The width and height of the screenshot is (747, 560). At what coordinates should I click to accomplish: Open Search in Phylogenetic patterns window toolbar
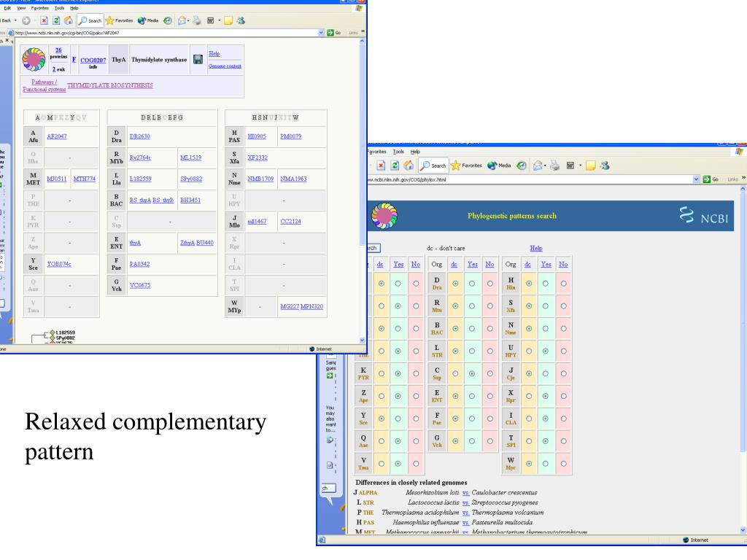point(433,166)
